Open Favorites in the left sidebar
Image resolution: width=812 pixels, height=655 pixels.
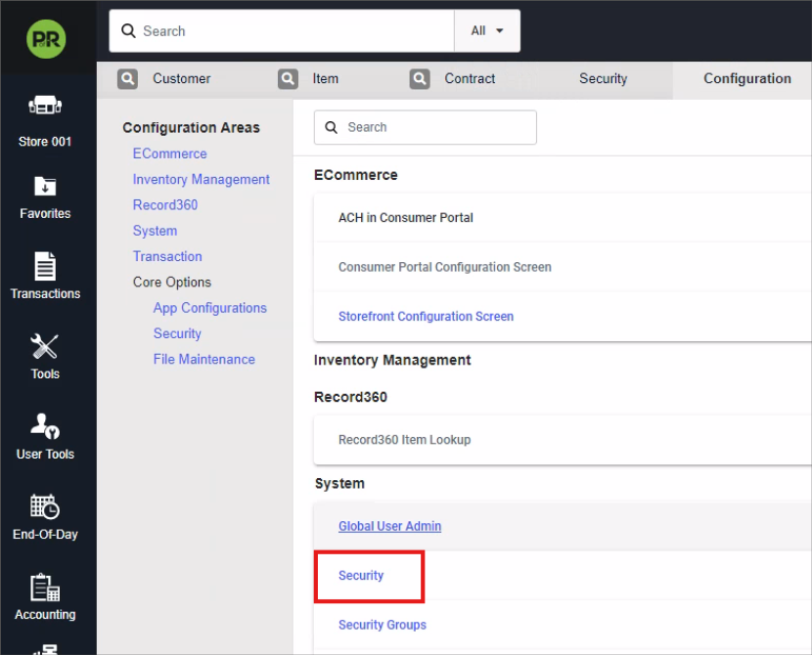point(45,186)
